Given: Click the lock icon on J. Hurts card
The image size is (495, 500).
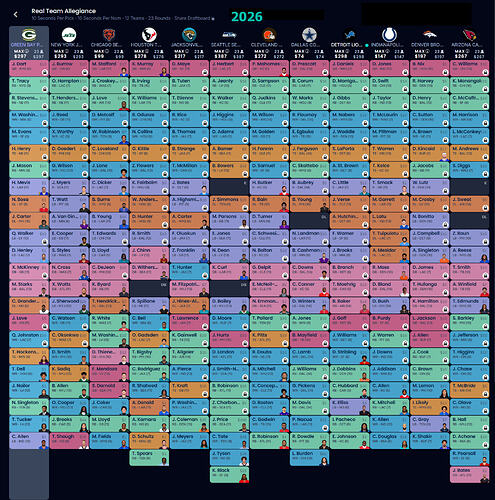Looking at the screenshot, I should click(245, 343).
